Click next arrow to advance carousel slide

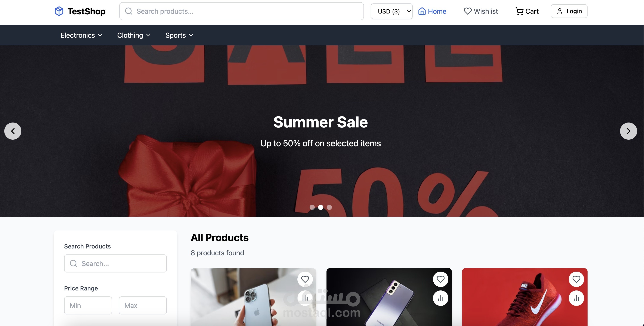(x=629, y=131)
